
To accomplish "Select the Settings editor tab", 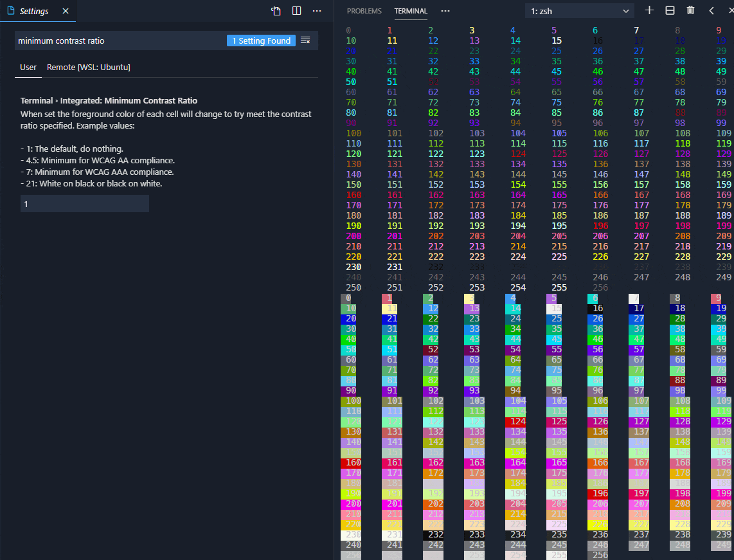I will click(31, 11).
